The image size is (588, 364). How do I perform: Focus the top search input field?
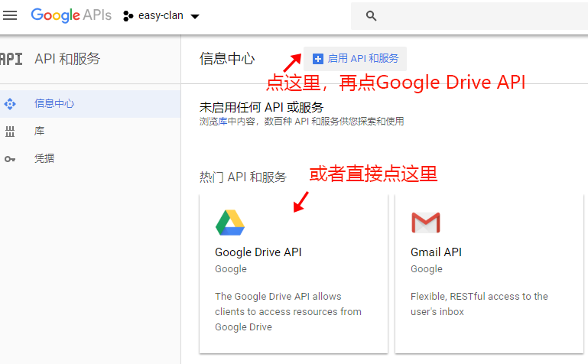pos(469,16)
